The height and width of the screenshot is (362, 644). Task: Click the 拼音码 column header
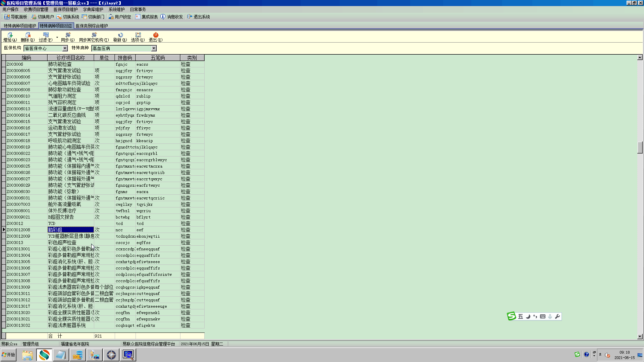125,58
